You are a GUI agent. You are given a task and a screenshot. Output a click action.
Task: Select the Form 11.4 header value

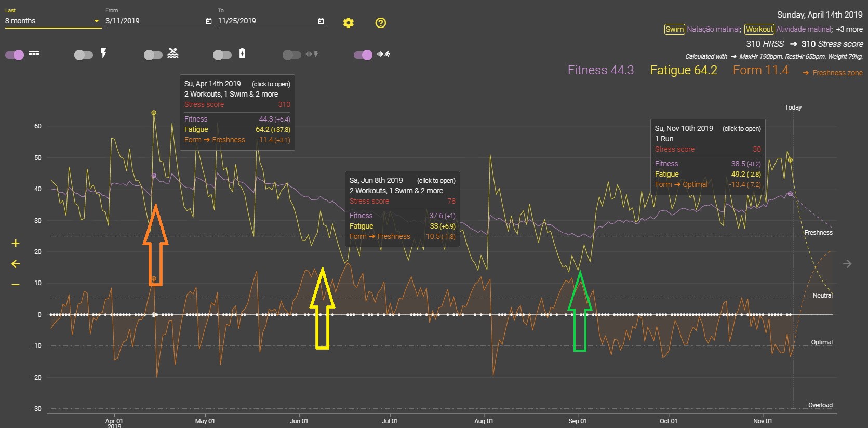[x=760, y=70]
